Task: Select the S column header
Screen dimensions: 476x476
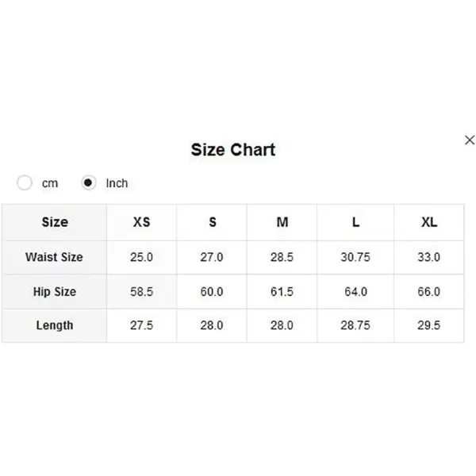Action: pos(212,222)
